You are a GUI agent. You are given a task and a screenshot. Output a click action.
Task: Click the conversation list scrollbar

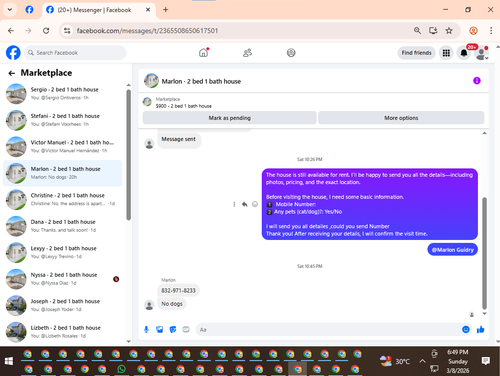tap(128, 155)
